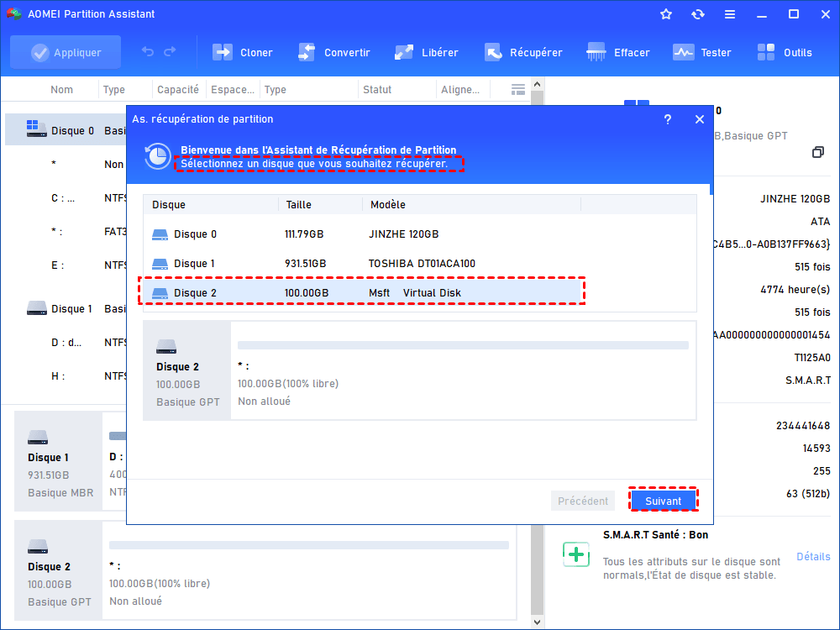Click the favorites star icon in title bar

click(x=666, y=14)
